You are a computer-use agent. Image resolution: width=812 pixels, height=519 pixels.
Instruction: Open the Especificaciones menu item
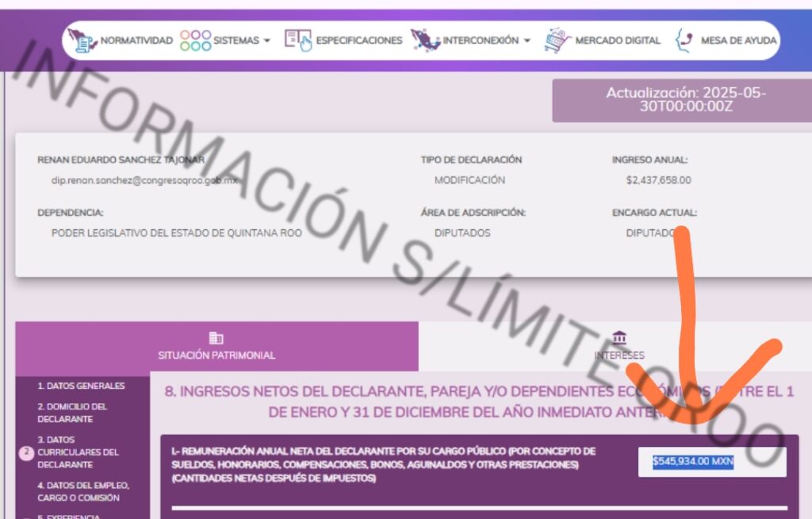(358, 40)
